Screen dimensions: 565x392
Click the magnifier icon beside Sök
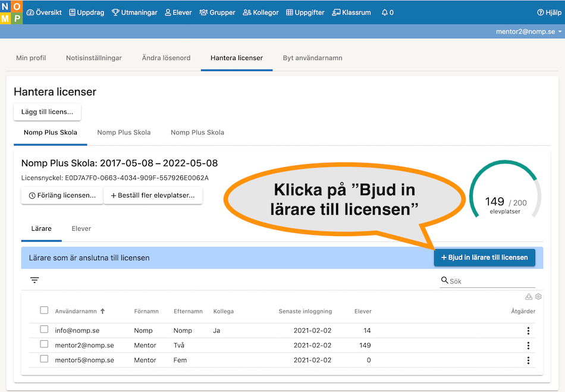click(445, 280)
